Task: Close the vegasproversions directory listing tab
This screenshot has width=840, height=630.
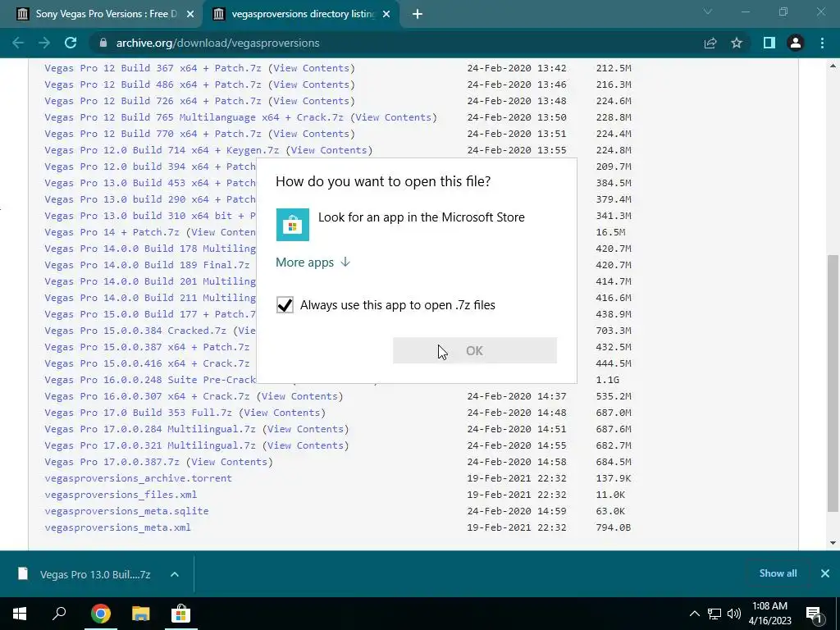Action: click(x=386, y=14)
